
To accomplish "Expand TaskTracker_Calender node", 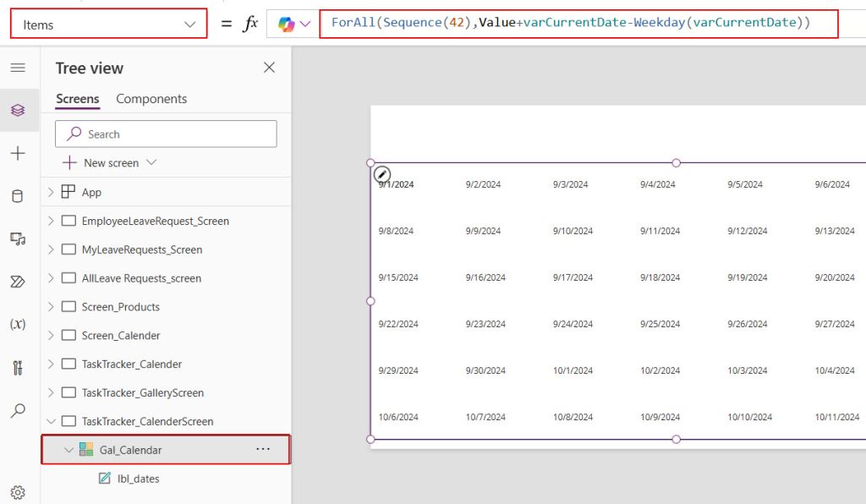I will coord(51,364).
